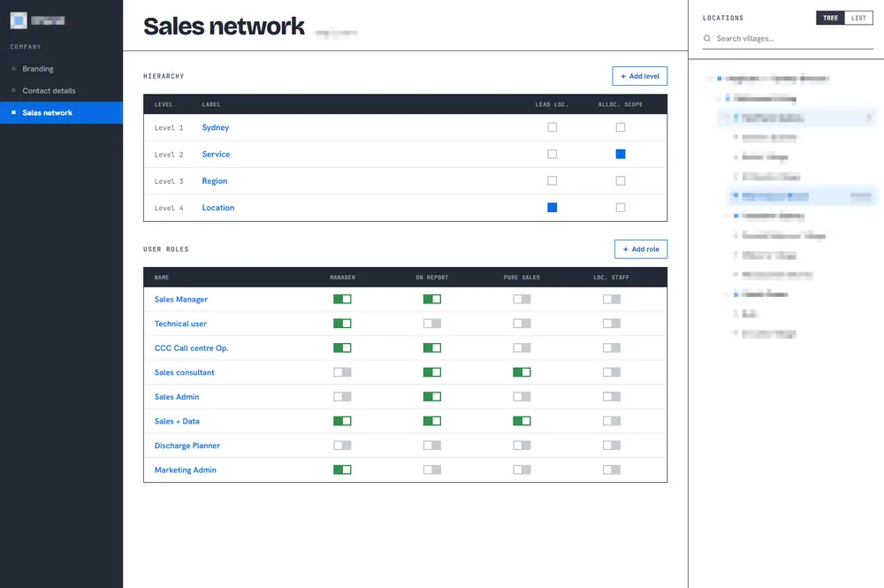Uncheck Alloc. Scope for Level 2 Service
The height and width of the screenshot is (588, 884).
click(x=621, y=154)
